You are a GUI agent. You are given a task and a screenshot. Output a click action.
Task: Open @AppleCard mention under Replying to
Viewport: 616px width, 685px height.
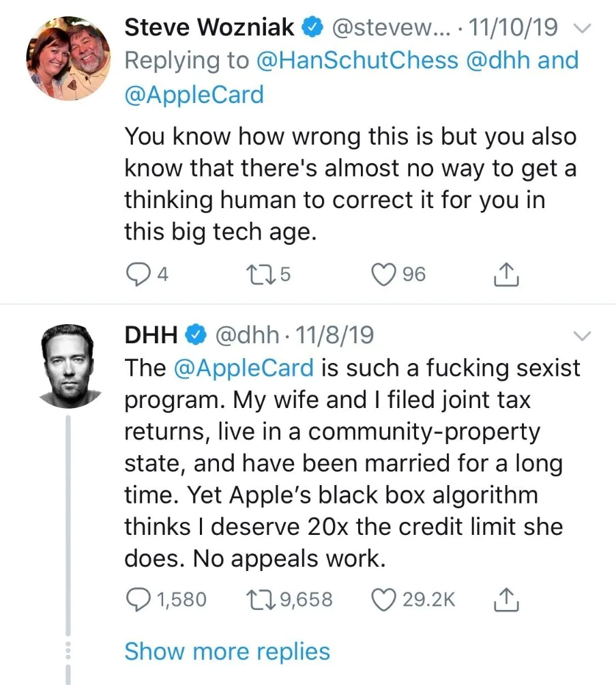tap(194, 94)
